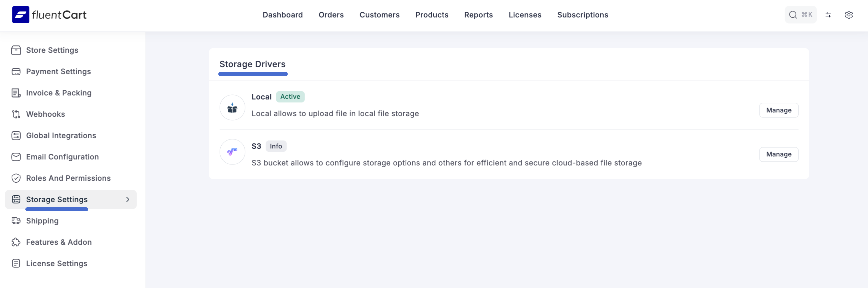Click the Email Configuration envelope icon
Screen dimensions: 868x288
click(x=16, y=157)
